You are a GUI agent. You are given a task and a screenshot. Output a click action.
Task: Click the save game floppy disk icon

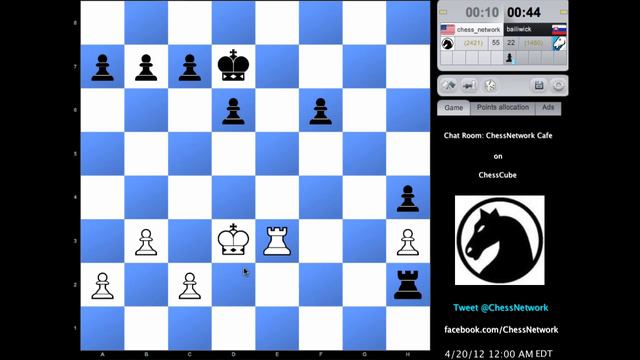coord(539,85)
